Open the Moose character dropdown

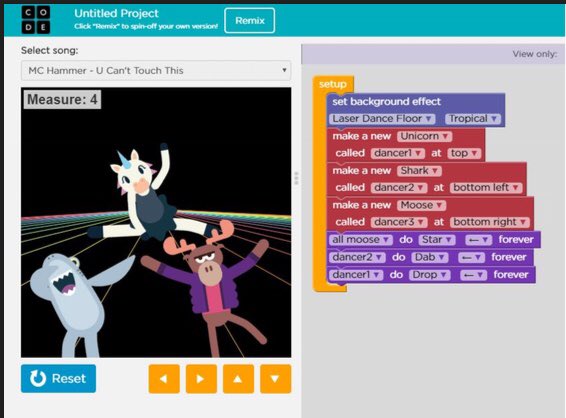[x=421, y=205]
